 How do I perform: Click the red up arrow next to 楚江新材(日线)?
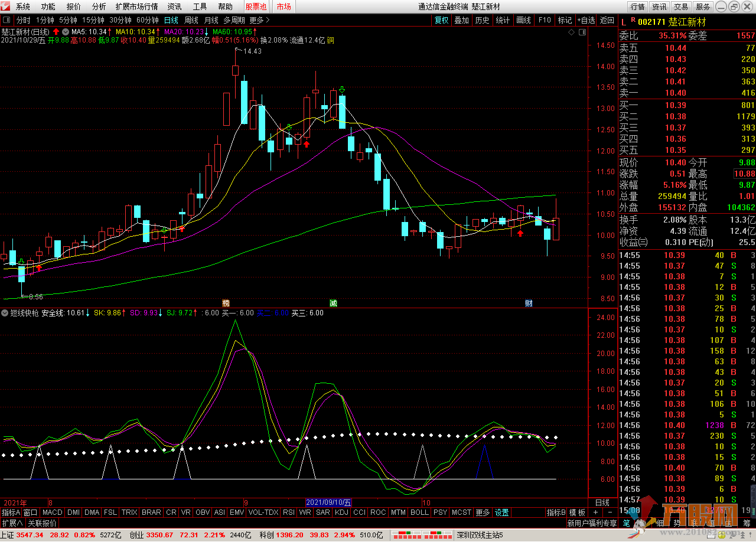click(x=56, y=31)
